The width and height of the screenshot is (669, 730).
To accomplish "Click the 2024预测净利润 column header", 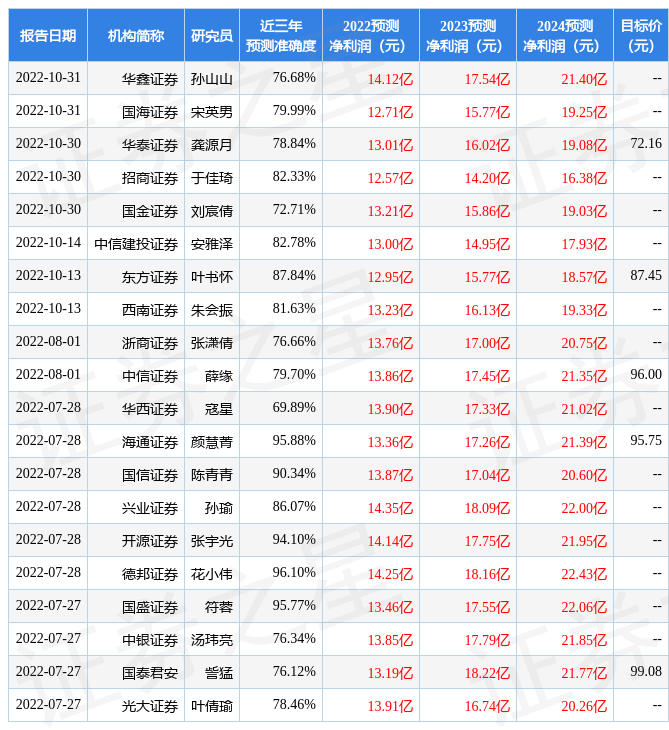I will point(565,35).
